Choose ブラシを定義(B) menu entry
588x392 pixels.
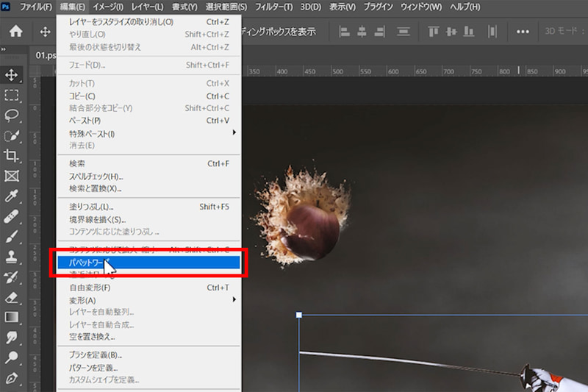tap(148, 355)
